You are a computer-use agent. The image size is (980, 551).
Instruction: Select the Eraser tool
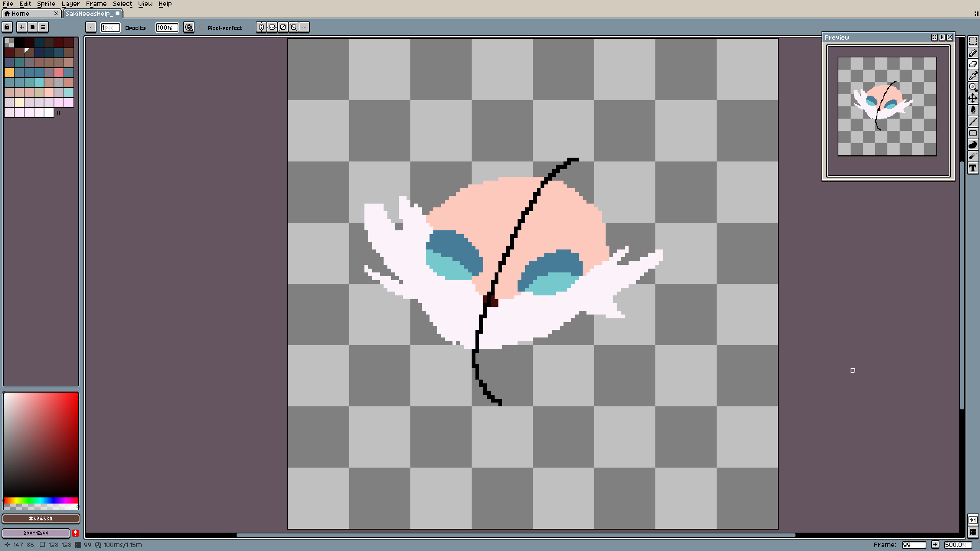[x=973, y=64]
